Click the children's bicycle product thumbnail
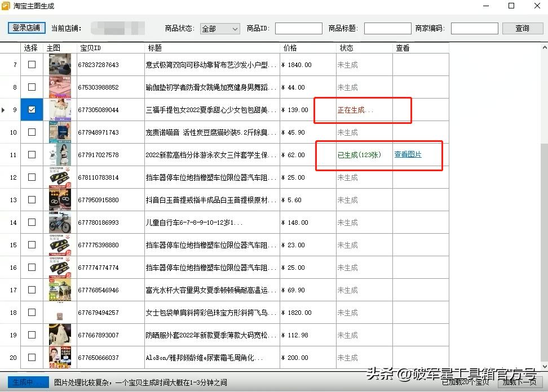This screenshot has width=548, height=392. [x=59, y=222]
